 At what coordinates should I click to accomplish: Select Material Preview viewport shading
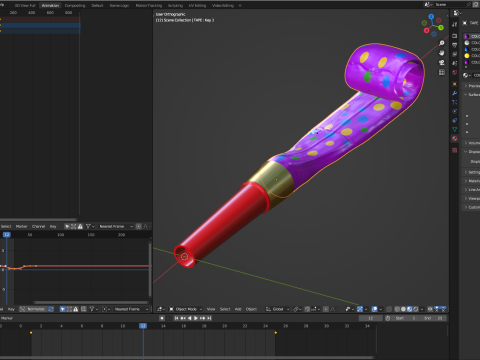click(410, 309)
